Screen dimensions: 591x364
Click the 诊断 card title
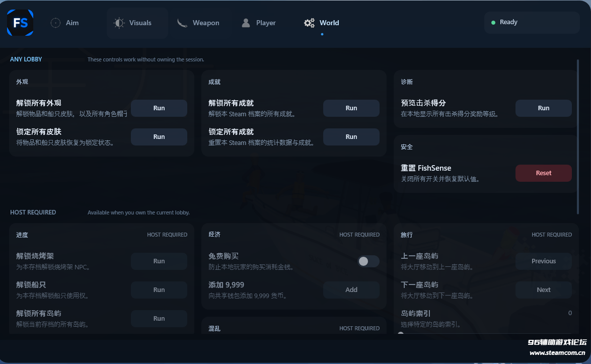click(407, 82)
